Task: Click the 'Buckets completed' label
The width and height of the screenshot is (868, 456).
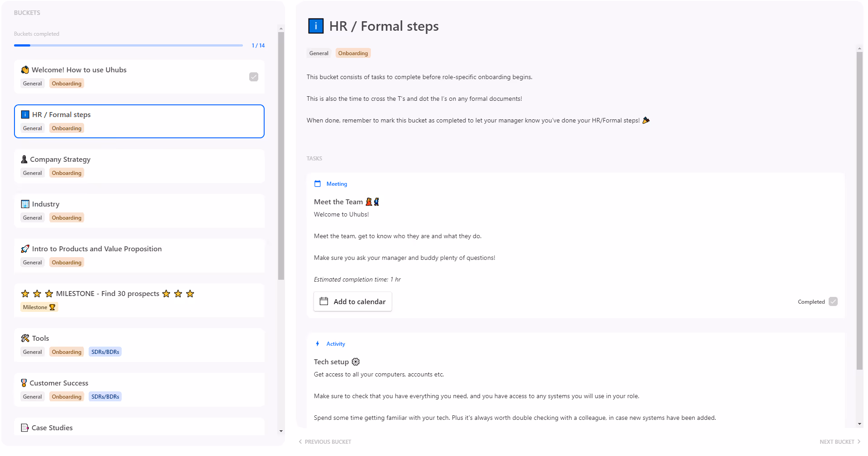Action: click(37, 33)
